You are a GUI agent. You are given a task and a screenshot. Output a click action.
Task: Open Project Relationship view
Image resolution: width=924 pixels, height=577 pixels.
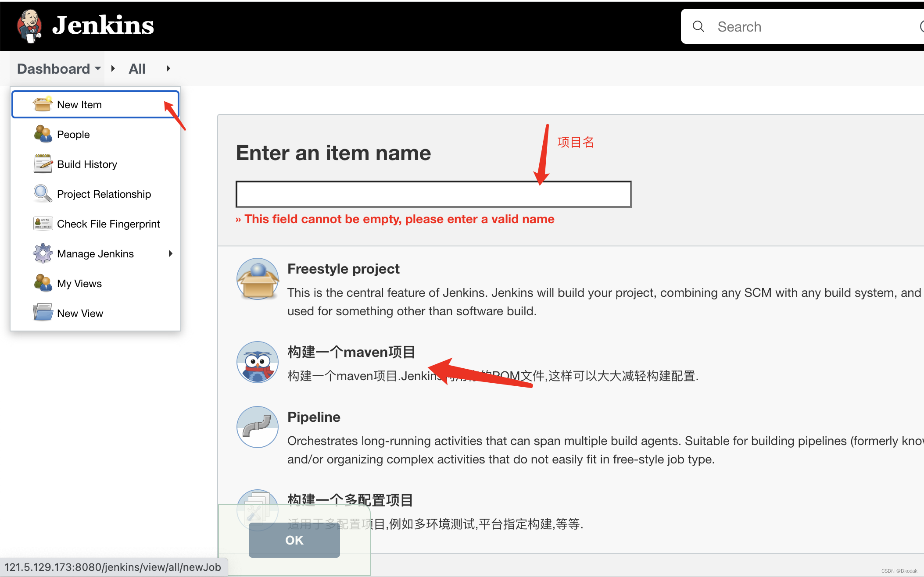pyautogui.click(x=104, y=193)
